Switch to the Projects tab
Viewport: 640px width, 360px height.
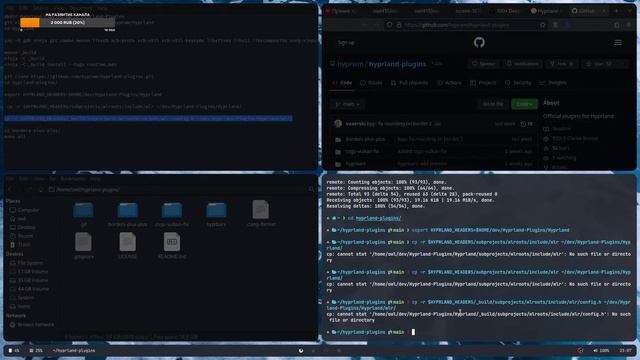coord(483,83)
